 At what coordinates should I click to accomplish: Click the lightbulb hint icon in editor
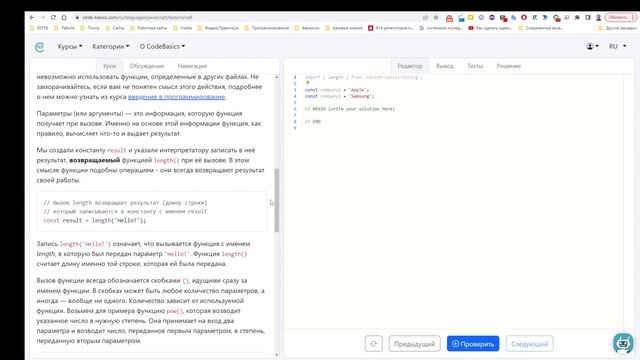(x=308, y=83)
